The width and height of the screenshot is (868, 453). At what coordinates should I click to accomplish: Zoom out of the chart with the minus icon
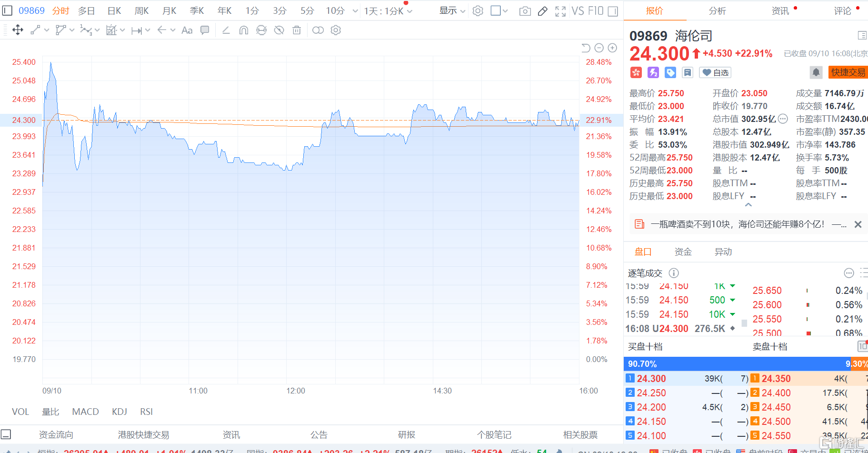pyautogui.click(x=599, y=48)
